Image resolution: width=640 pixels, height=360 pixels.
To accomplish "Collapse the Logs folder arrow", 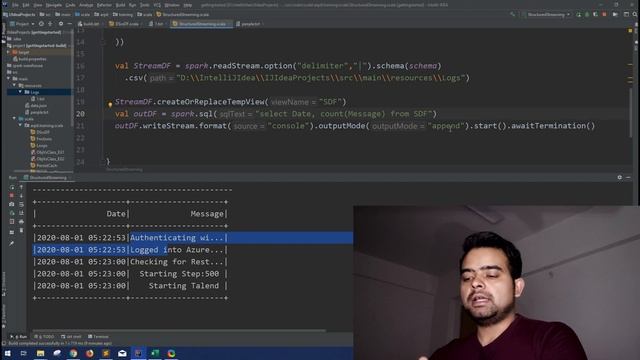I will pos(20,92).
